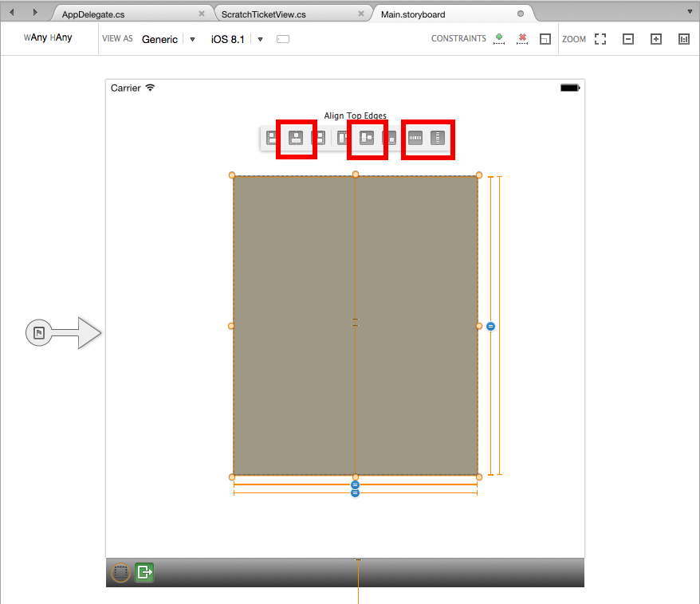Click the dotted-circle first responder icon

(120, 572)
